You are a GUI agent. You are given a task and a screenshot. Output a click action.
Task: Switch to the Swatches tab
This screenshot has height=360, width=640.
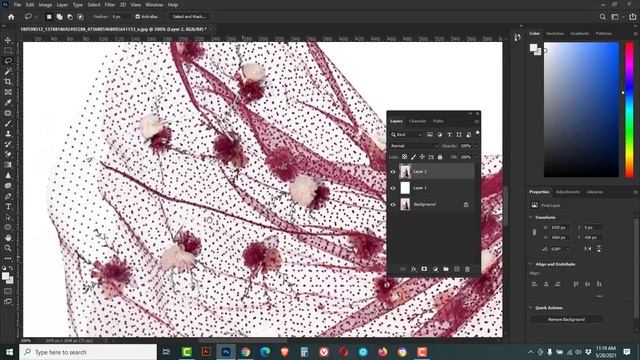coord(555,33)
